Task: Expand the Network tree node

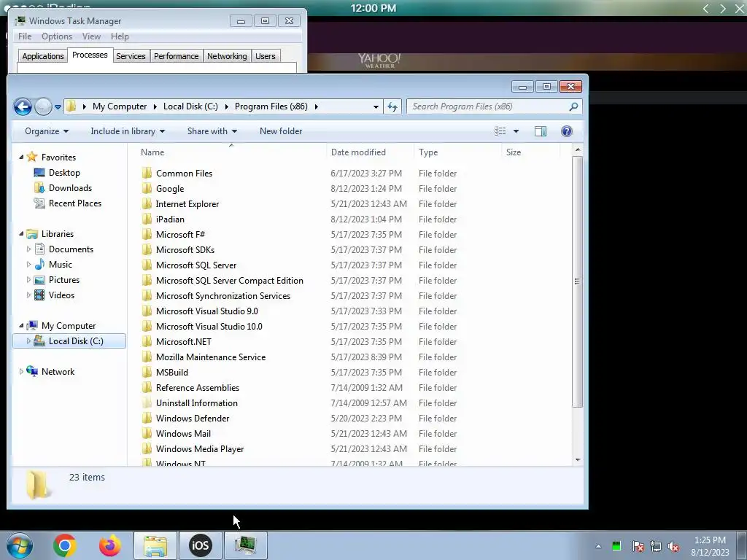Action: tap(21, 371)
